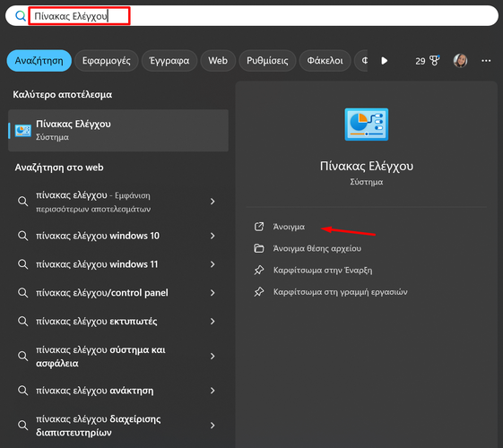The image size is (503, 448).
Task: Expand arrow for διαχείρισης διαπιστευτηρίων suggestion
Action: 212,426
